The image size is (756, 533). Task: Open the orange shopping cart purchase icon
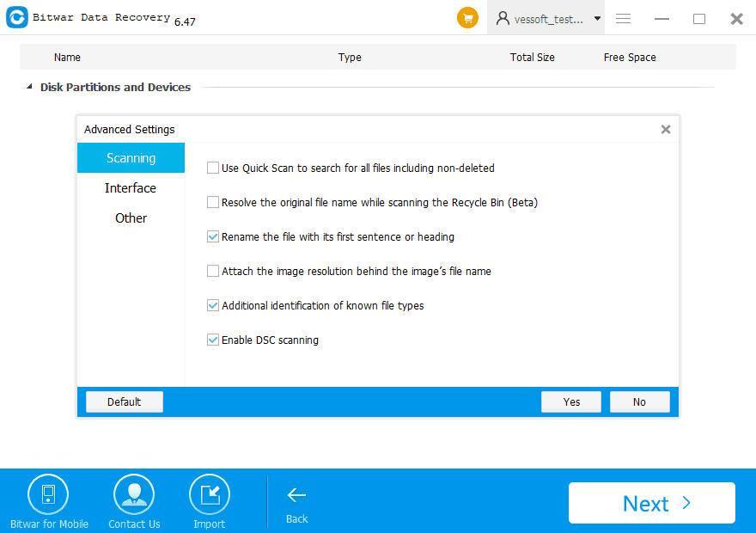point(467,18)
